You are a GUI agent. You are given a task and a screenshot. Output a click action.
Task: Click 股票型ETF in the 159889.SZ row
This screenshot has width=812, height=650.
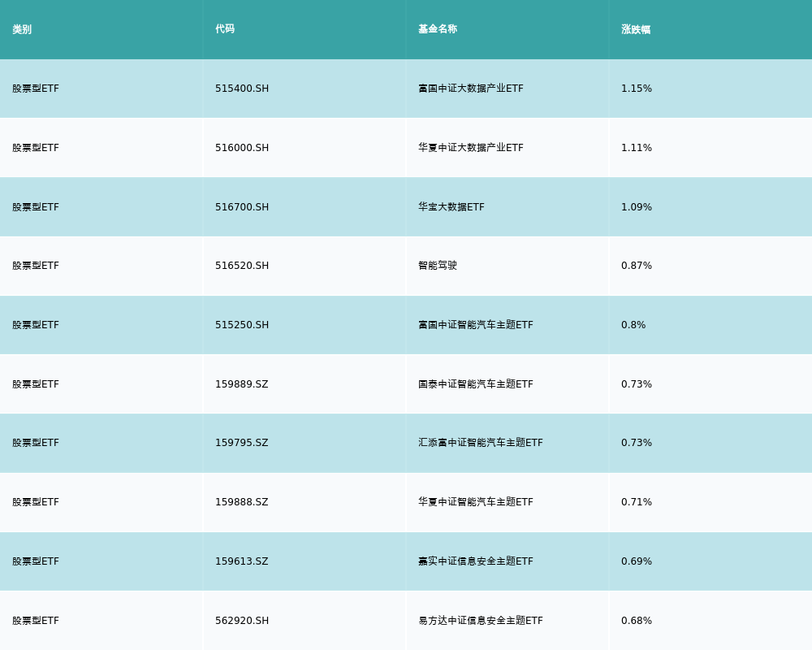[x=36, y=384]
